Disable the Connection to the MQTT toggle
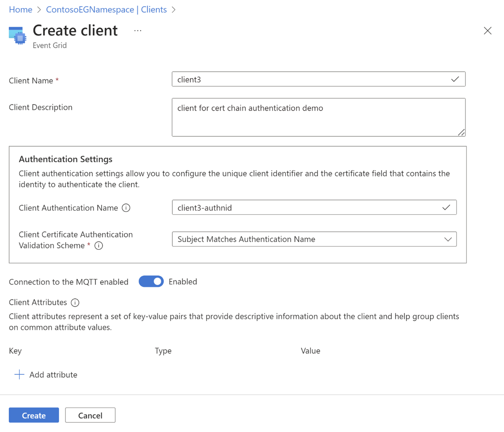Viewport: 504px width, 432px height. 151,281
